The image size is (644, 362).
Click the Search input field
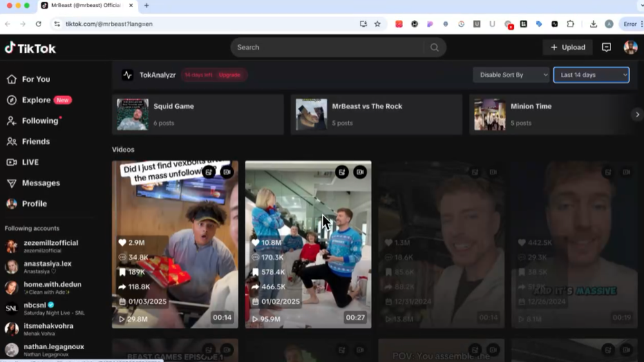coord(328,47)
